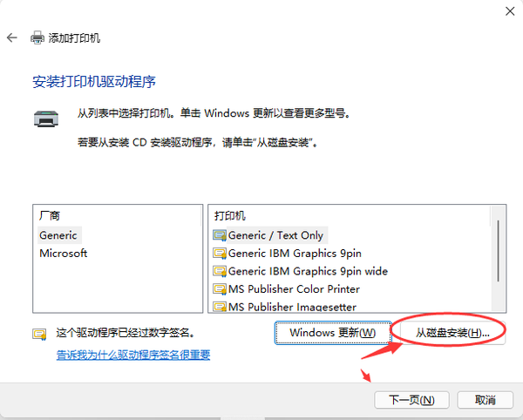Image resolution: width=523 pixels, height=420 pixels.
Task: Cancel the wizard with 取消 button
Action: 485,400
